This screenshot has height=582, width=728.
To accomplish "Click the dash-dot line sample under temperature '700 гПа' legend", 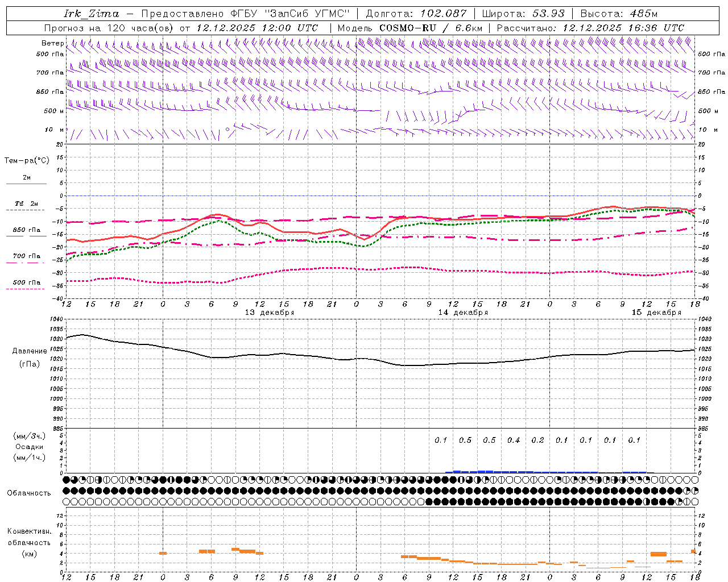I will click(26, 263).
